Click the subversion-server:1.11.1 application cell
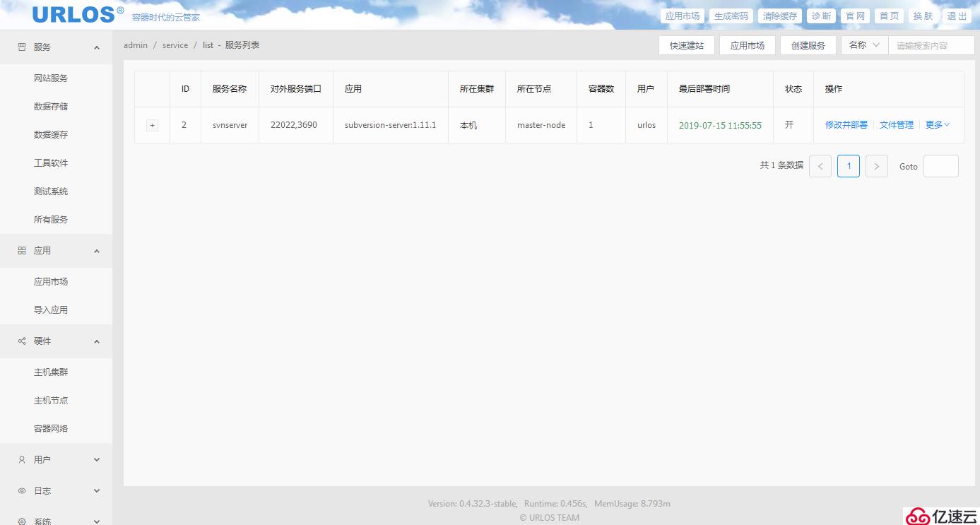This screenshot has width=980, height=525. 391,125
